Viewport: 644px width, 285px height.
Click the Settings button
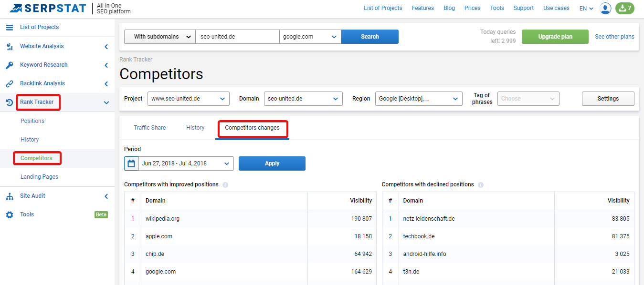click(608, 99)
